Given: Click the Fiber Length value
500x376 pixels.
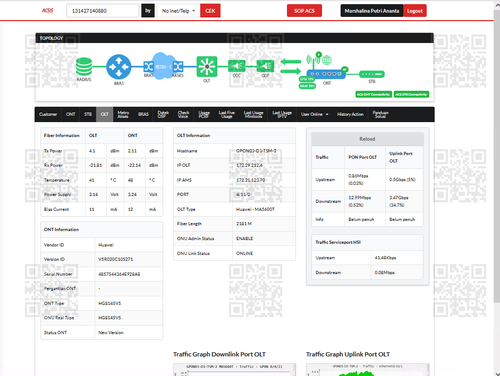Looking at the screenshot, I should tap(244, 224).
